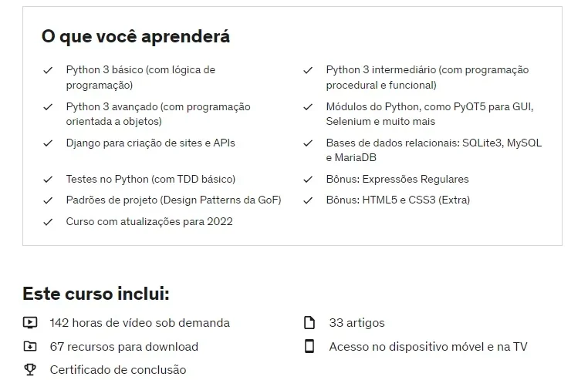The image size is (588, 380).
Task: Click checkmark next to Bônus: Expressões Regulares
Action: click(x=308, y=180)
